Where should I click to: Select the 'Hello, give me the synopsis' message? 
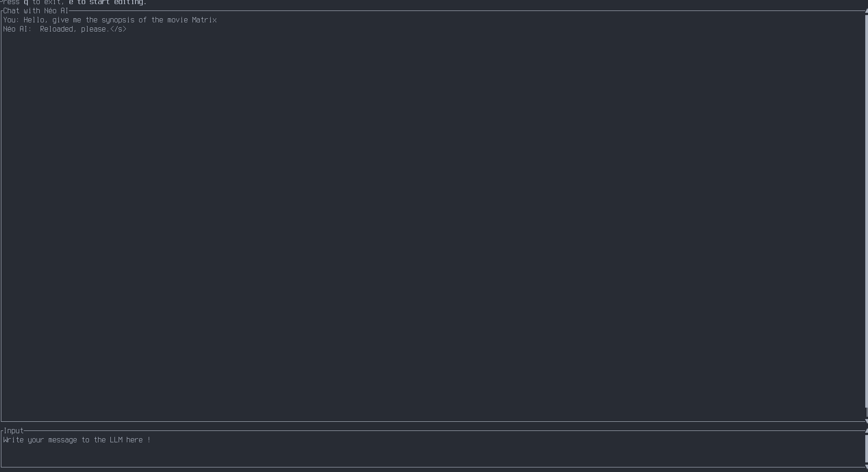(x=120, y=20)
